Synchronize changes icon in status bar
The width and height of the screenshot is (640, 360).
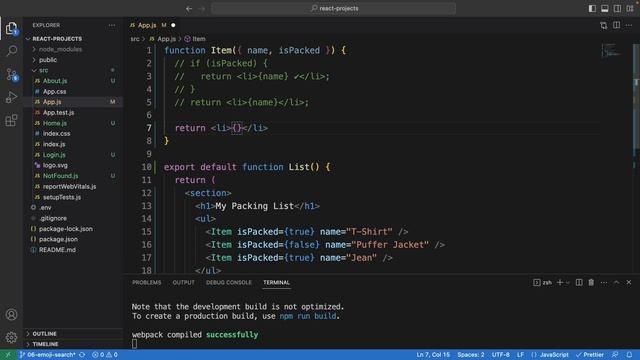[82, 355]
